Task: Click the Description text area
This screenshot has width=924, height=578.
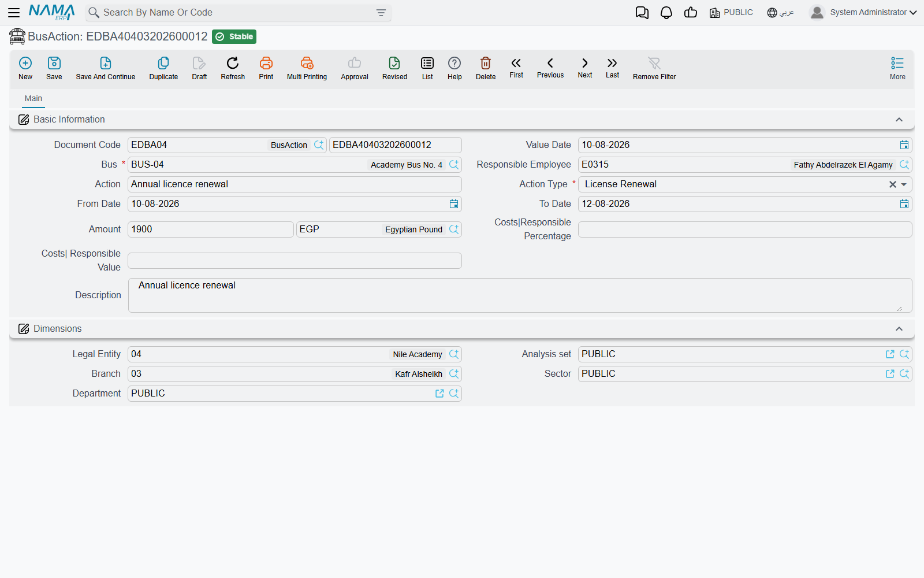Action: pyautogui.click(x=520, y=295)
